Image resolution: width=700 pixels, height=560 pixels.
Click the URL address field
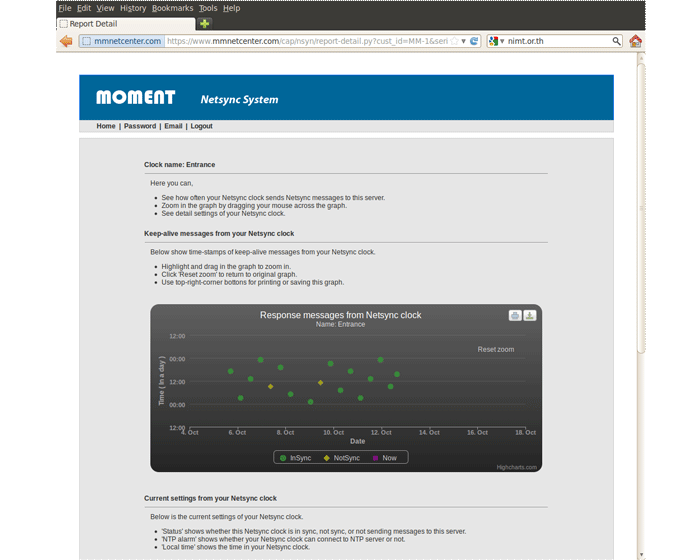tap(307, 41)
